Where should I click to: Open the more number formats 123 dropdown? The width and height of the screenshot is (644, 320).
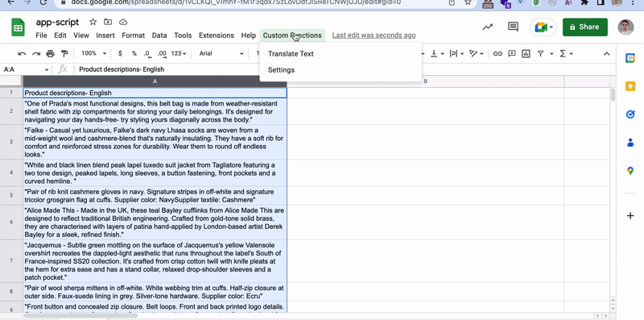coord(179,53)
